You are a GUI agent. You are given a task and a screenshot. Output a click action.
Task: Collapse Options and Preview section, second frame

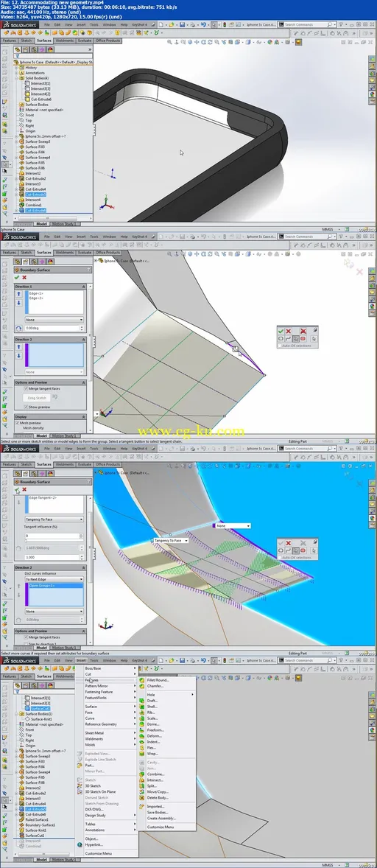tap(83, 382)
